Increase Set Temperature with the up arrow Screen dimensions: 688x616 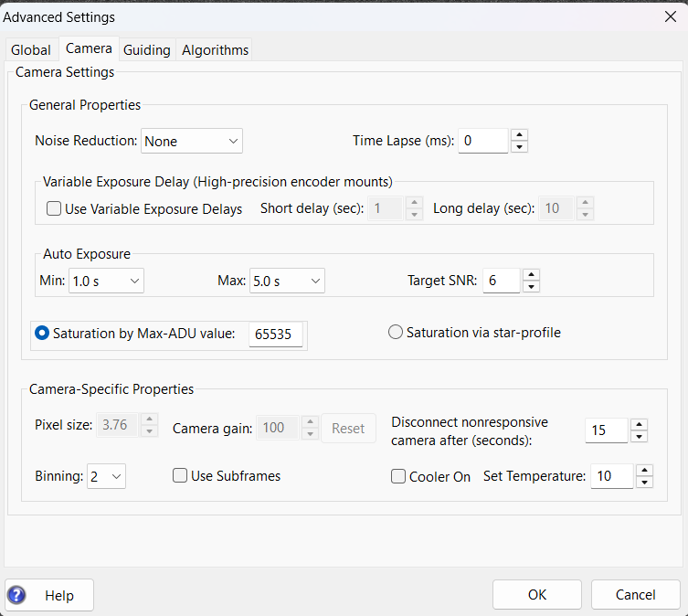(x=644, y=471)
